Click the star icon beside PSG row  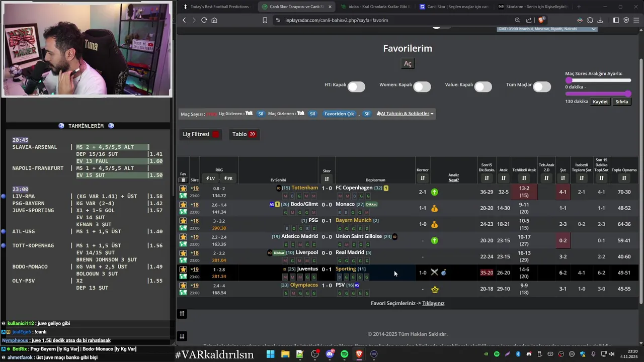pyautogui.click(x=183, y=221)
